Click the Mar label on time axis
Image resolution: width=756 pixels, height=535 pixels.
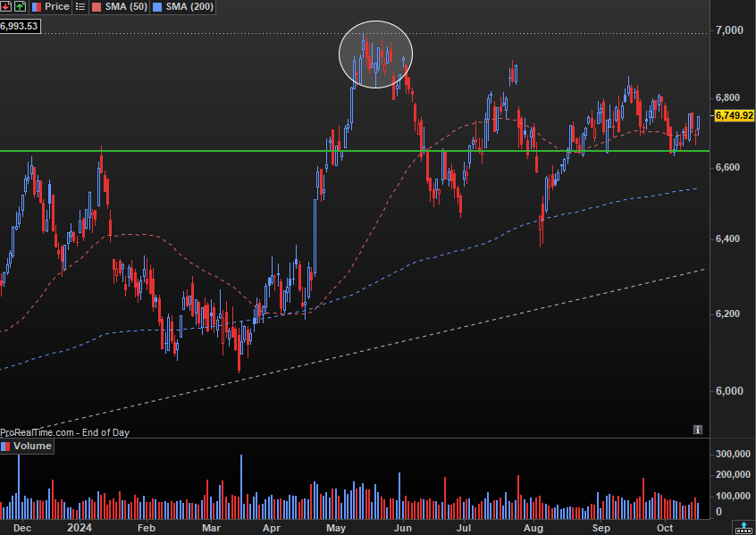pyautogui.click(x=211, y=528)
